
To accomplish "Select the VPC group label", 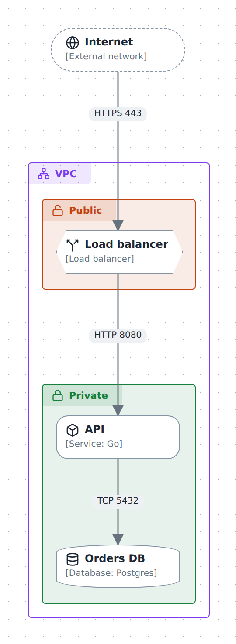I will pyautogui.click(x=66, y=174).
